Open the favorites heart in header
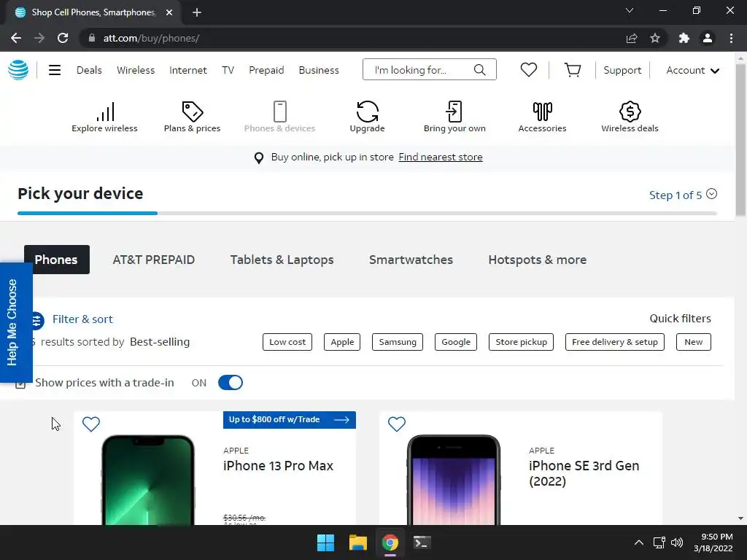Image resolution: width=747 pixels, height=560 pixels. [528, 70]
